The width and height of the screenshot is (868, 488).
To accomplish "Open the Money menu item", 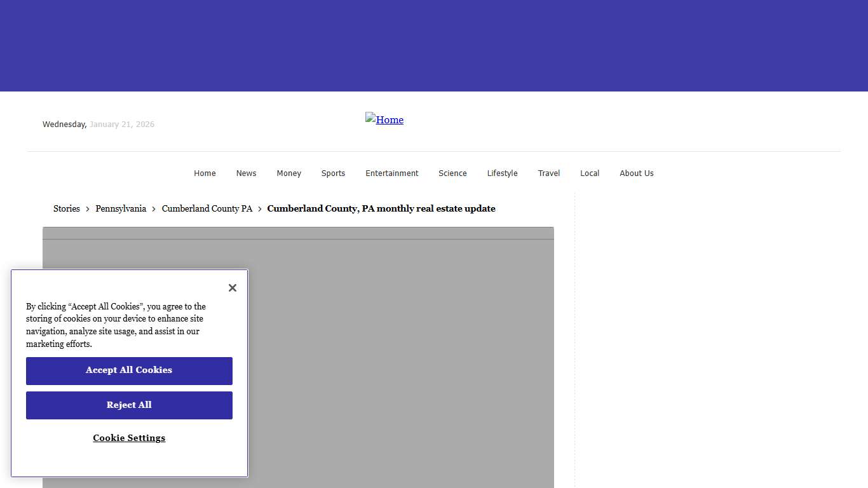I will [x=288, y=173].
